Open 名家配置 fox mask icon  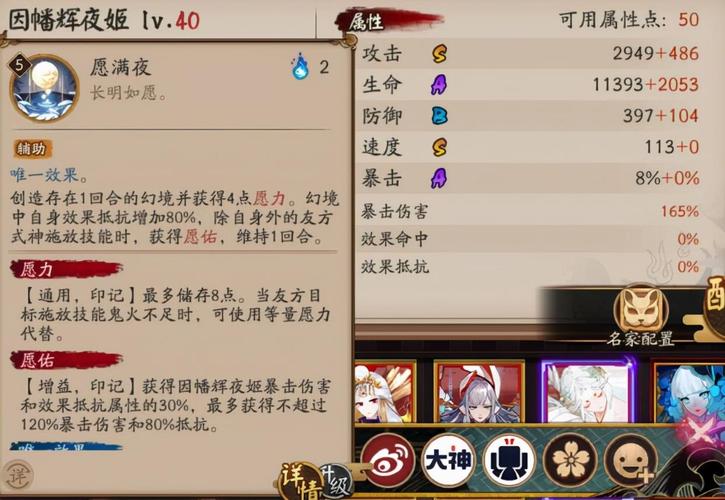(x=641, y=310)
